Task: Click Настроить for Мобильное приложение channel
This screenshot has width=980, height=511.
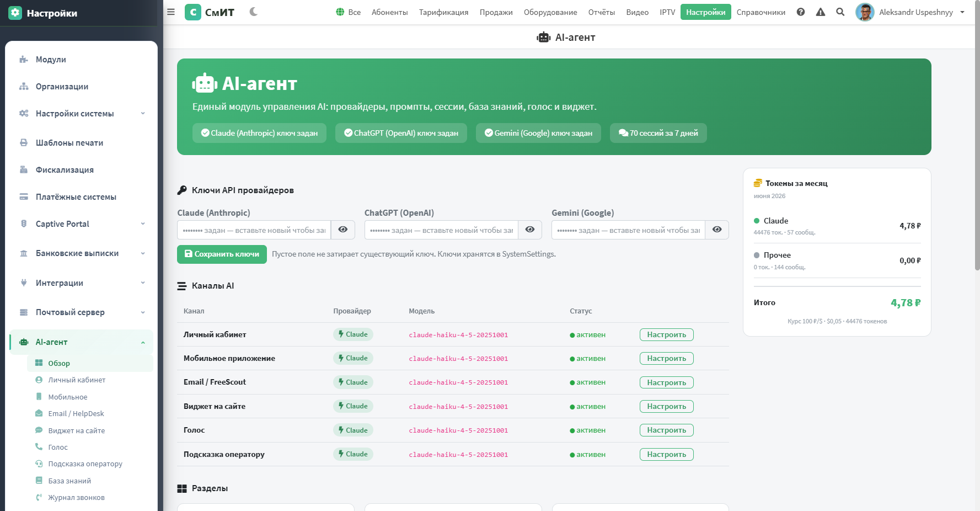Action: point(666,358)
